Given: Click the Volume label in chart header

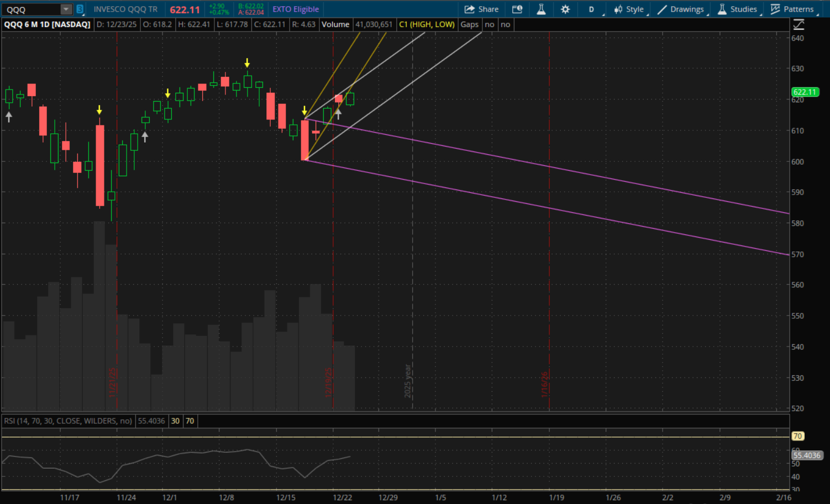Looking at the screenshot, I should pyautogui.click(x=335, y=24).
